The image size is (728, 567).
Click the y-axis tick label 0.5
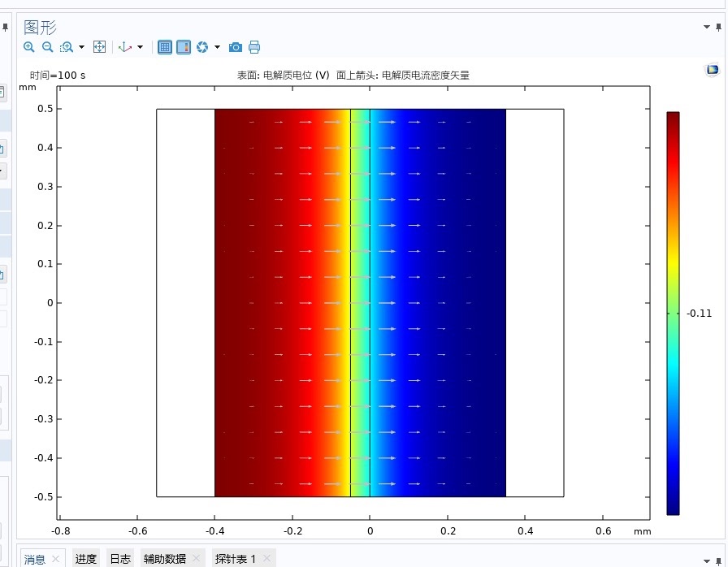[45, 109]
